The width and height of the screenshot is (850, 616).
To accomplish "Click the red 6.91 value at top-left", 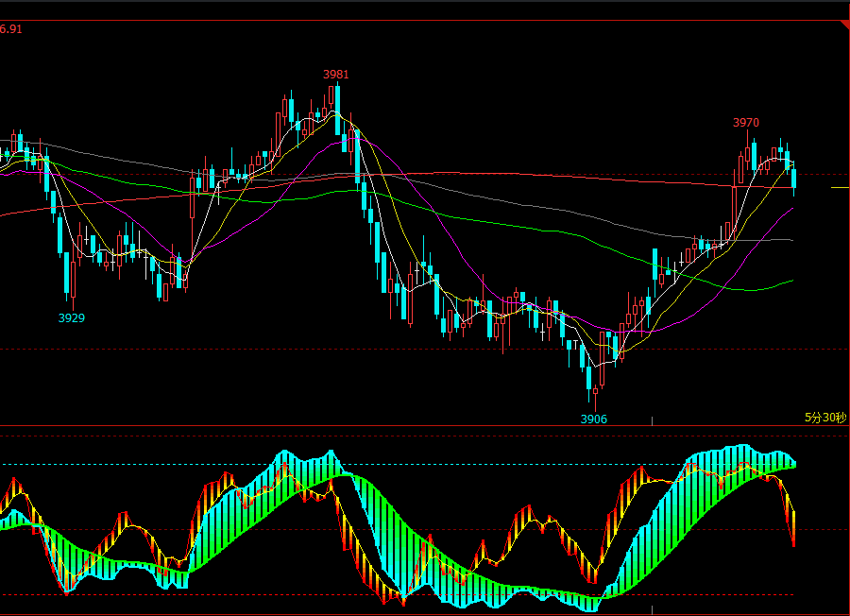I will pyautogui.click(x=10, y=29).
